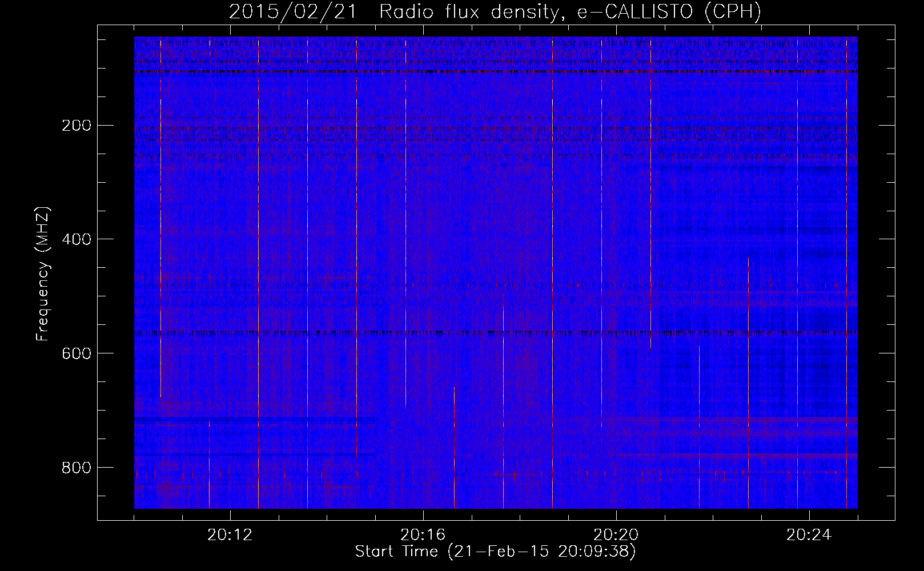Click the 20:12 time tick label

coord(230,535)
